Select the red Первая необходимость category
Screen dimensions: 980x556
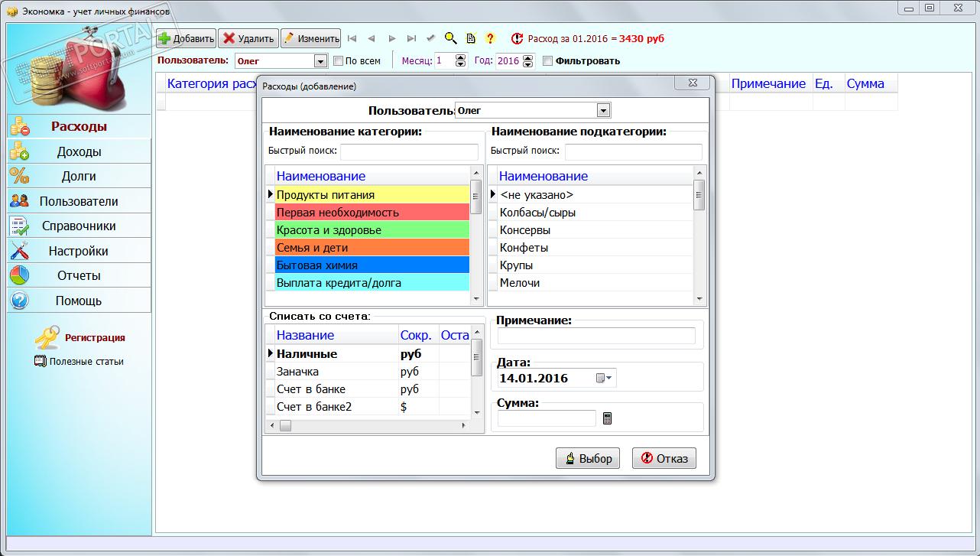[372, 213]
